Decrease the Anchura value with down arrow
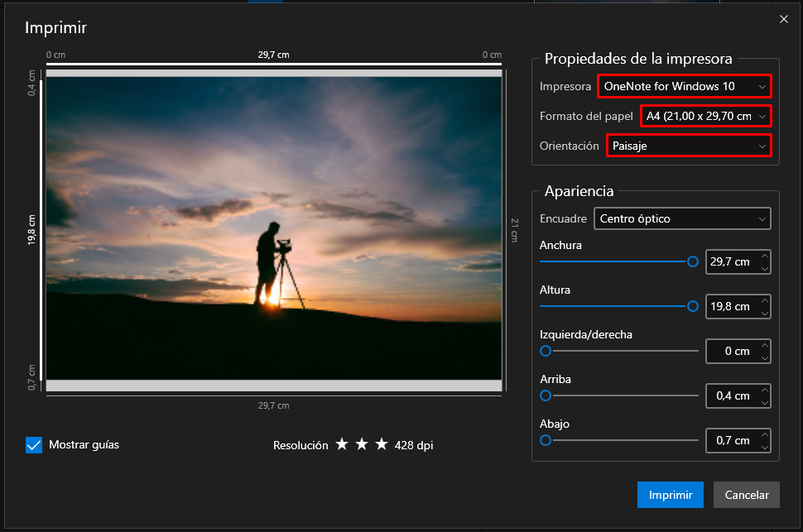803x532 pixels. (764, 268)
